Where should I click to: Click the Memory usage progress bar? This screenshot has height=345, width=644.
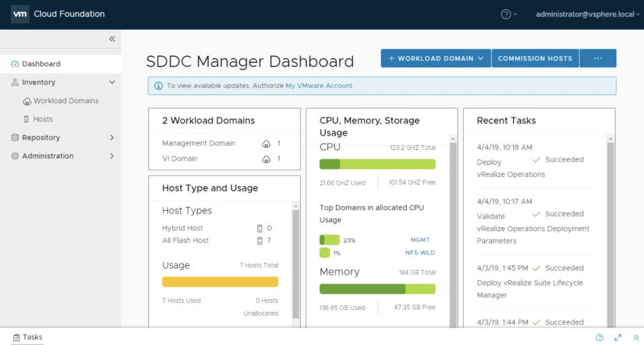pyautogui.click(x=378, y=289)
